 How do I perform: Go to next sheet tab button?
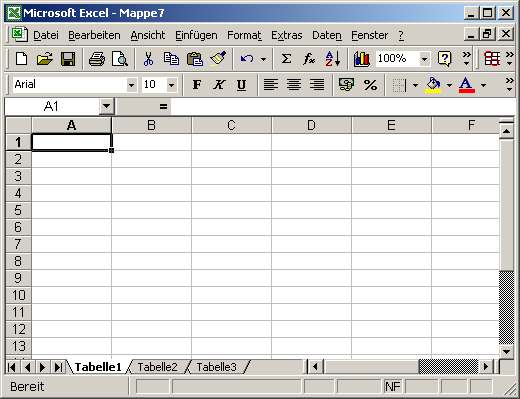43,367
